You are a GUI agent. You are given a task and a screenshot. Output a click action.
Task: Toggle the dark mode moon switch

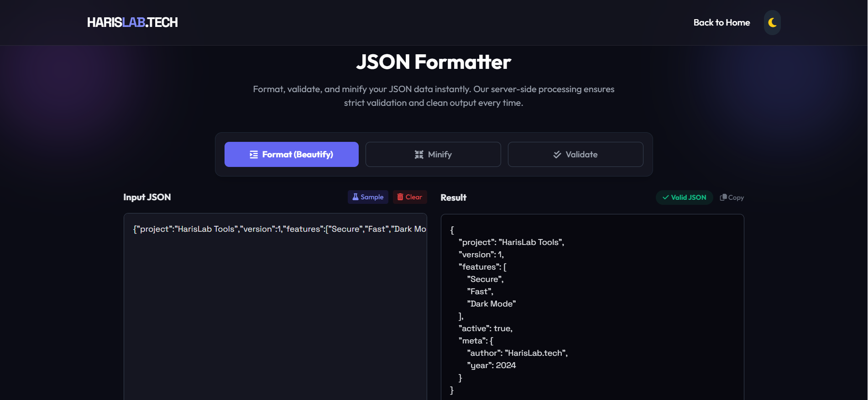tap(772, 22)
